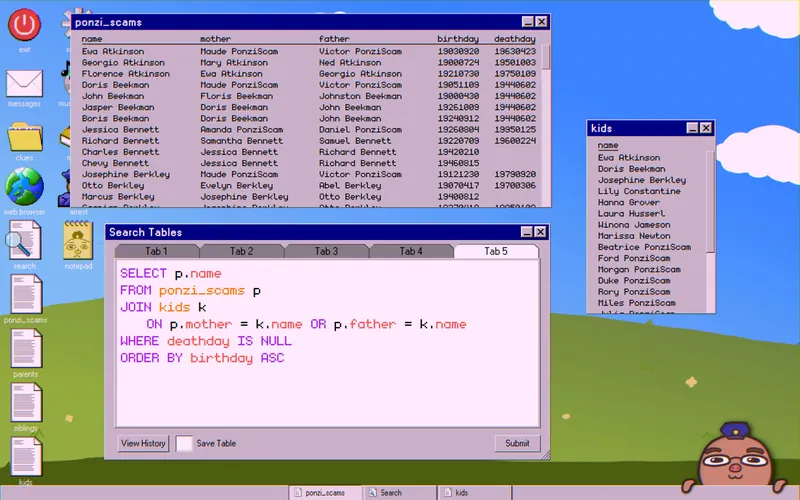Screen dimensions: 800x500
Task: Switch to Tab 4 in Search Tables
Action: pos(411,251)
